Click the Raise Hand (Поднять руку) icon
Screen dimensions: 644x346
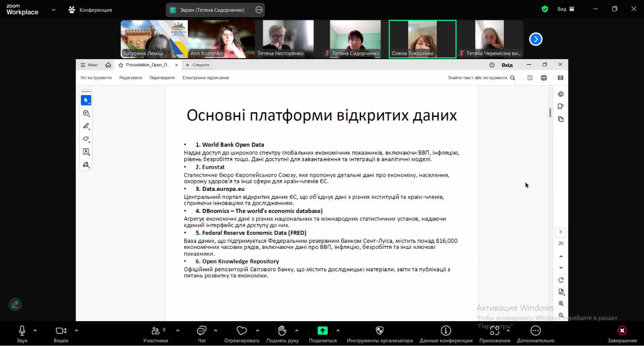coord(282,334)
